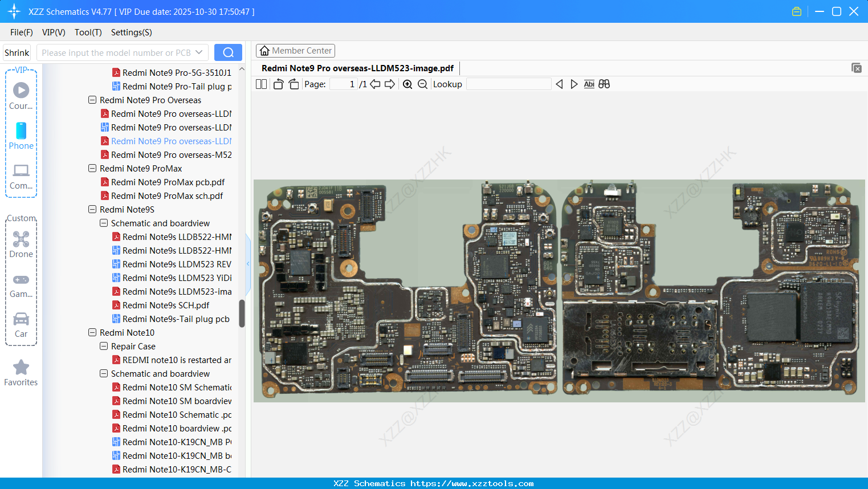Toggle two-page view icon

pos(262,84)
